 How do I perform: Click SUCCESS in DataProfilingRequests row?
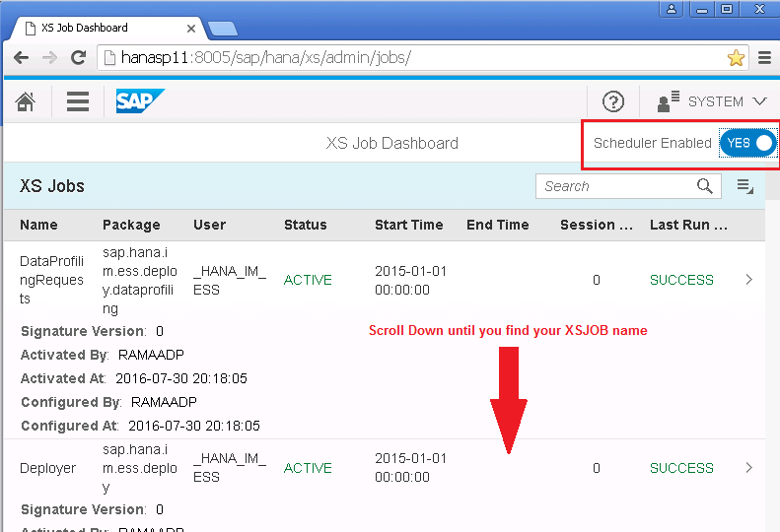[681, 280]
